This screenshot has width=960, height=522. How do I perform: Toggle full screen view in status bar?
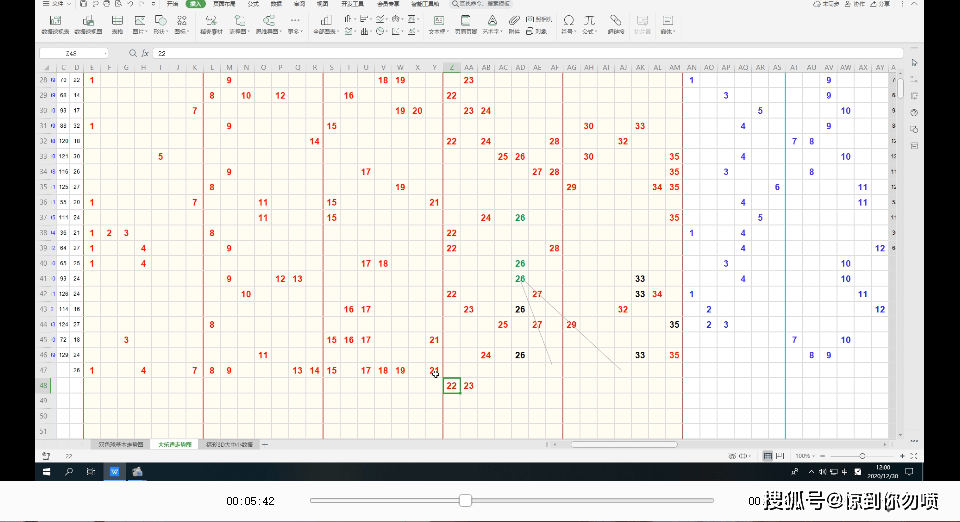(x=913, y=456)
